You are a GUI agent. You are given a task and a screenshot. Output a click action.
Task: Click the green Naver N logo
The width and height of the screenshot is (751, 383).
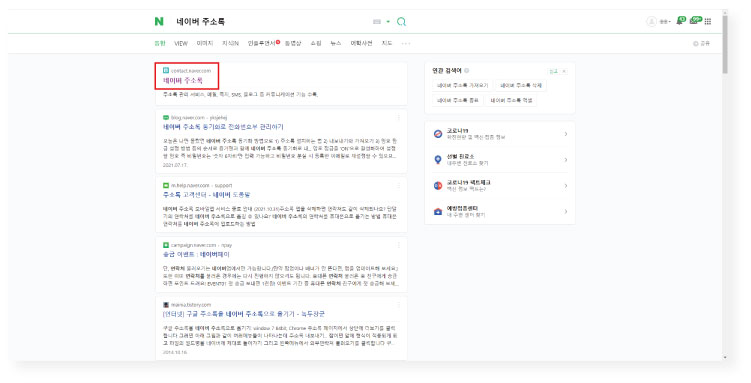(x=159, y=22)
